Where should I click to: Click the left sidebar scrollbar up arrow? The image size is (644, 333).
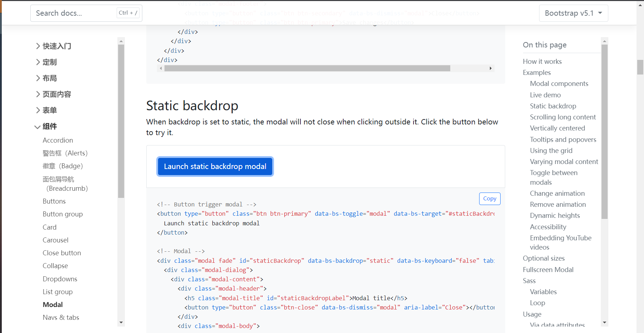coord(121,41)
